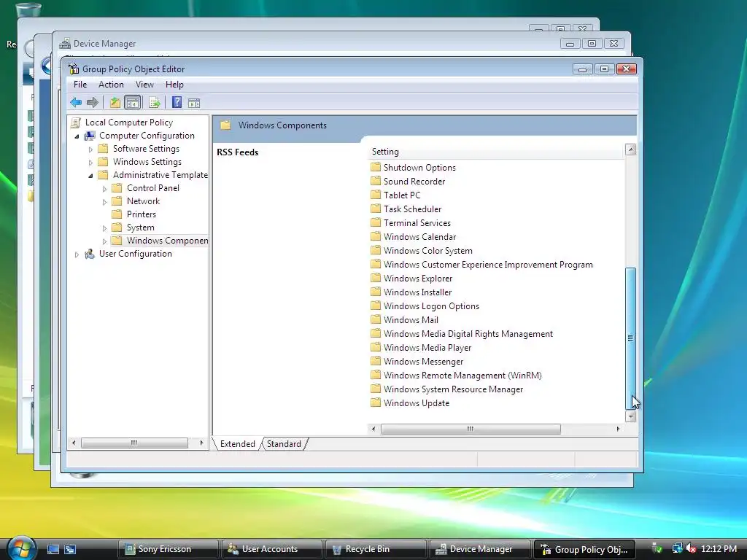Select the Windows Update folder icon
The image size is (747, 560).
(376, 402)
